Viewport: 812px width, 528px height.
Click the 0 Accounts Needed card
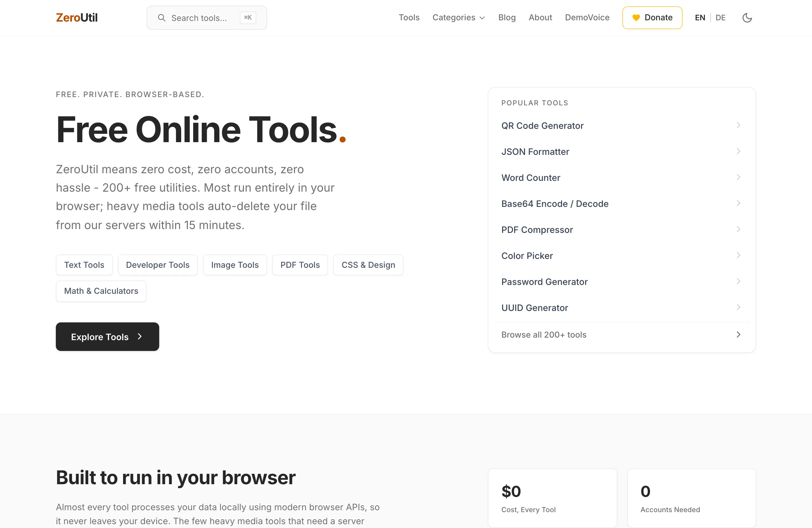[691, 498]
